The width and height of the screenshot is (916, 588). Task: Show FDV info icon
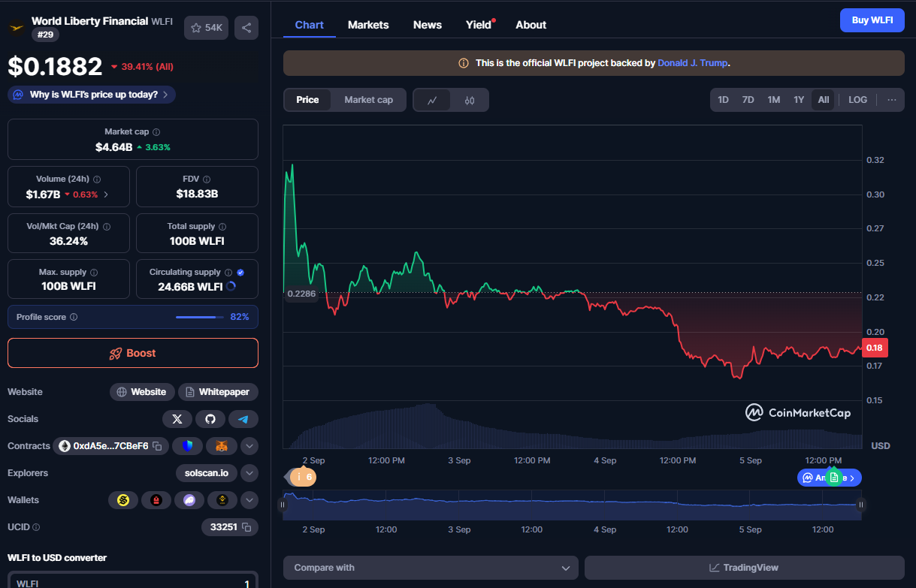[x=207, y=179]
